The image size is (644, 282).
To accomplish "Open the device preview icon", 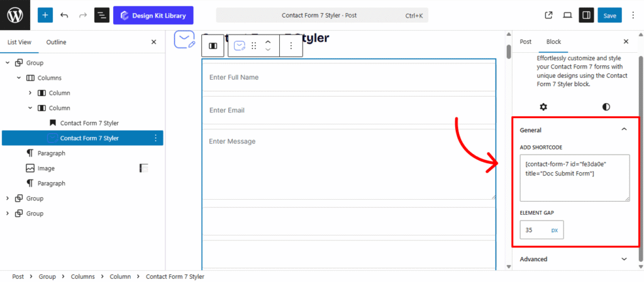I will [x=567, y=15].
